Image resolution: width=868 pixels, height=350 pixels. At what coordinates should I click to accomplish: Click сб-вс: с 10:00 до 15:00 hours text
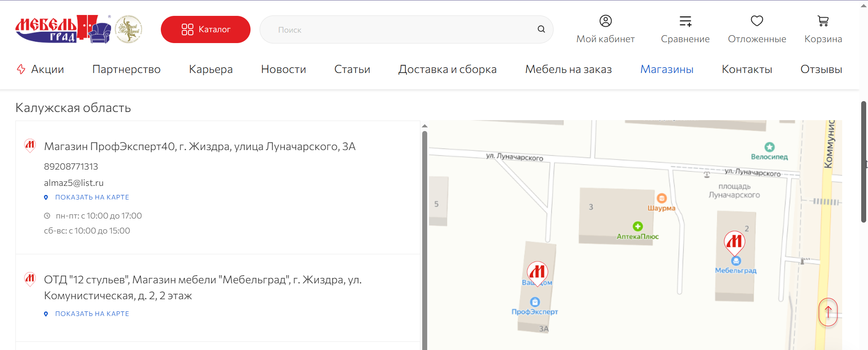(x=87, y=231)
